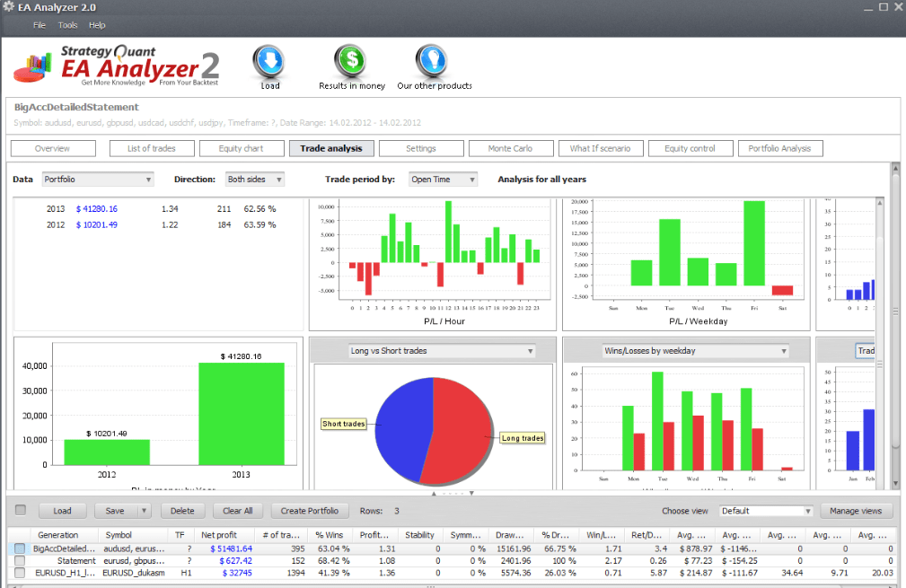Click the Friday bar in P/L Weekday chart

click(754, 243)
